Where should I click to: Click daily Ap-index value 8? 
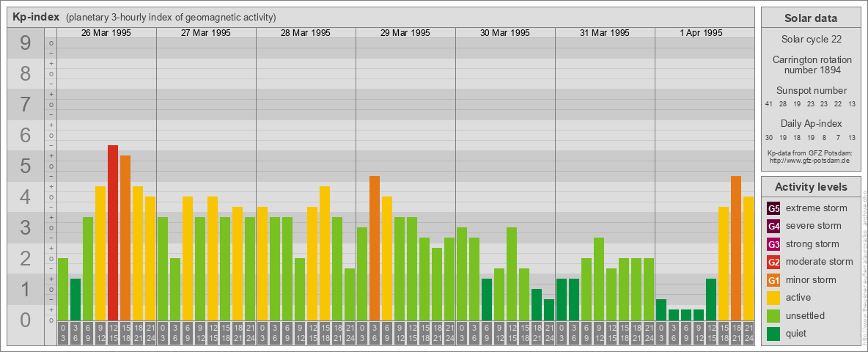[x=824, y=137]
